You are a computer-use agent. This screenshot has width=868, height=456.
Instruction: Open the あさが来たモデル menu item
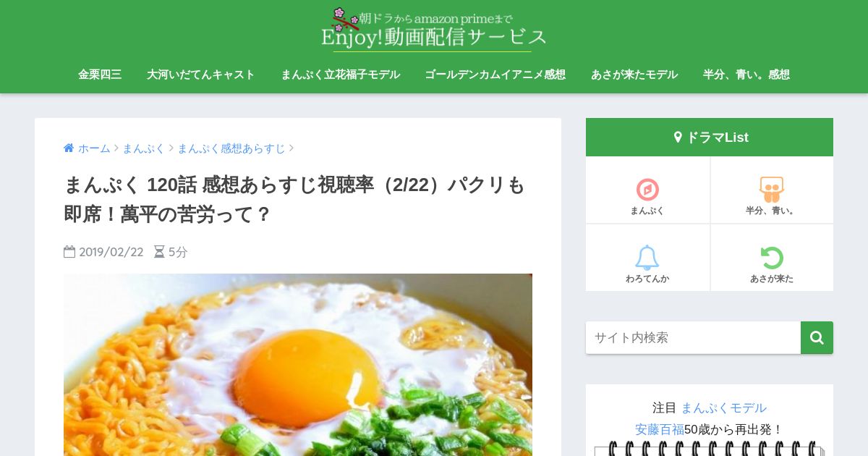(634, 74)
